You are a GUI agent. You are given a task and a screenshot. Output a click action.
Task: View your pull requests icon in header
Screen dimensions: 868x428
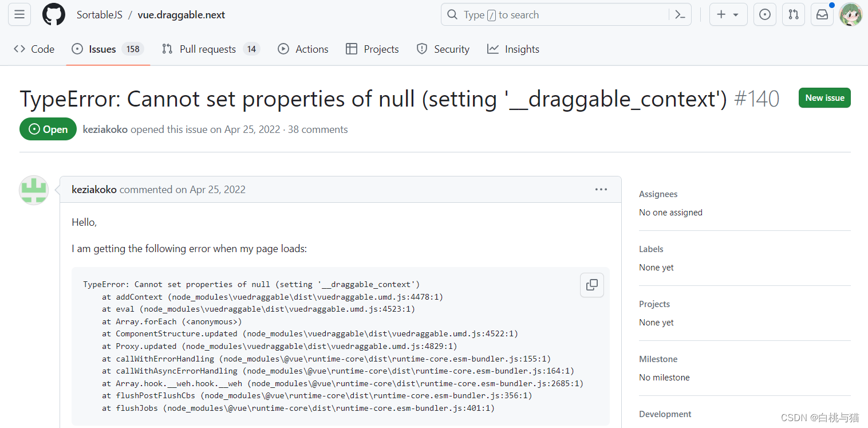(794, 15)
